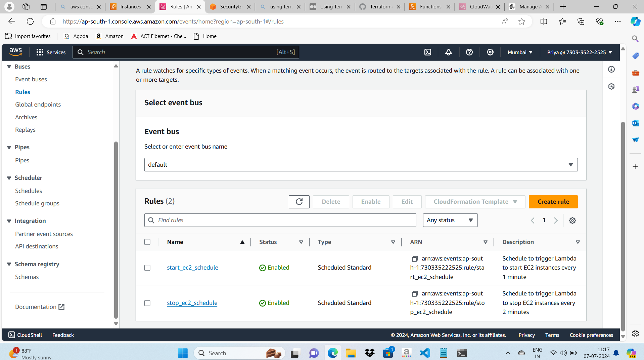Click the Create rule button
This screenshot has height=360, width=644.
[x=553, y=202]
